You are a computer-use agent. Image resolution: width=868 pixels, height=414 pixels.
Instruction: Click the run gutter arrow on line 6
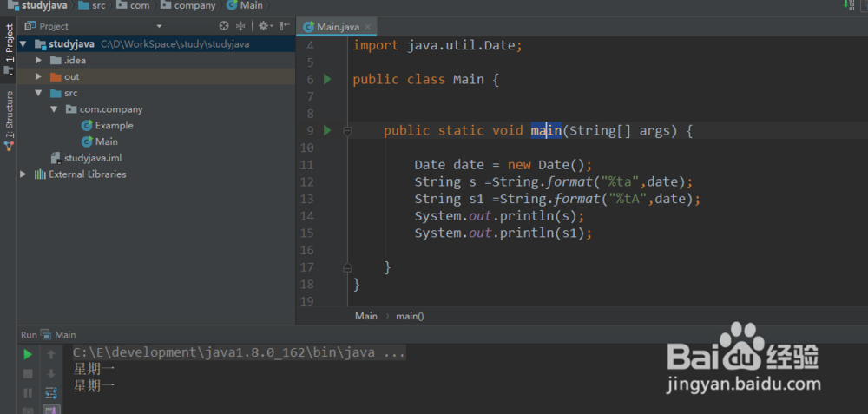(x=327, y=79)
